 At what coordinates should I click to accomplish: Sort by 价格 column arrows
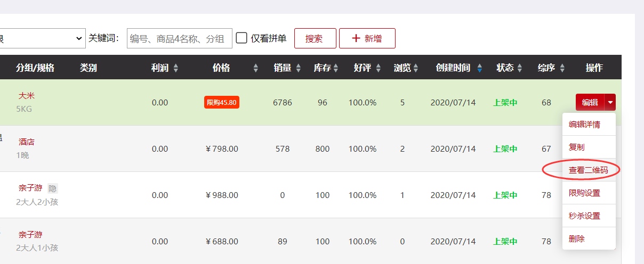(x=255, y=68)
